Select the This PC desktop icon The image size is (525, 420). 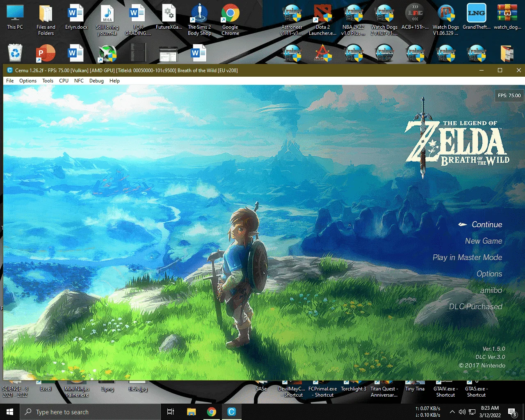point(15,18)
